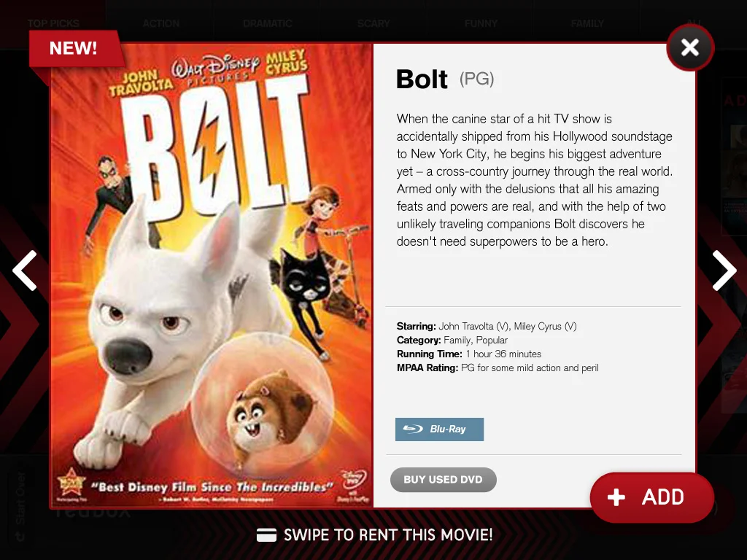Image resolution: width=747 pixels, height=560 pixels.
Task: Click the Bolt movie poster image
Action: pyautogui.click(x=212, y=275)
